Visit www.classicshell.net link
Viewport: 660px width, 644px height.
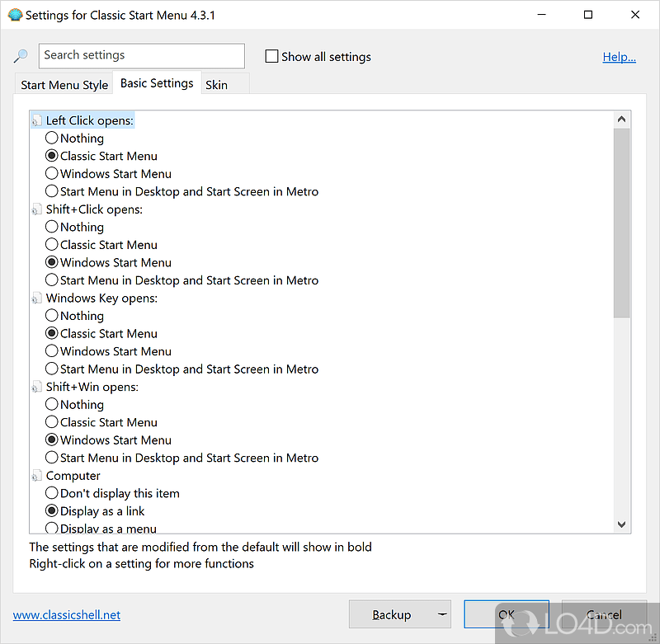(67, 615)
